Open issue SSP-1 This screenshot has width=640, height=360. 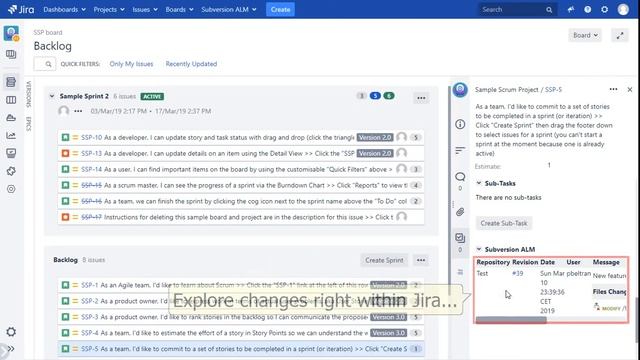[90, 285]
